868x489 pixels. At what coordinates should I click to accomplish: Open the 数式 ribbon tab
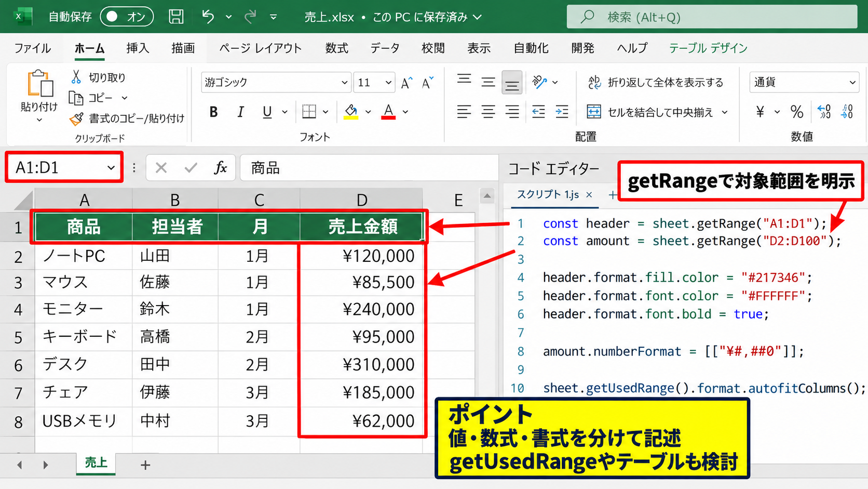(x=336, y=48)
